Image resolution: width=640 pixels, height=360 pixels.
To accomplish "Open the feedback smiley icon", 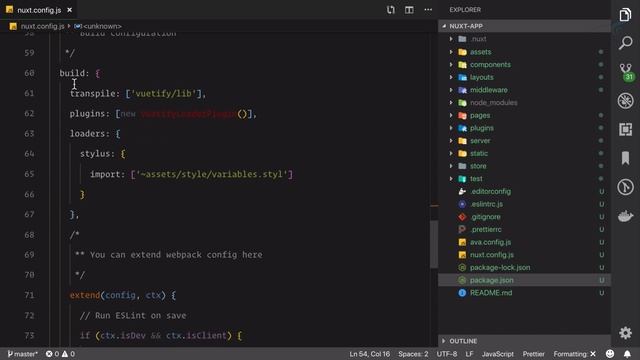I will [x=609, y=354].
